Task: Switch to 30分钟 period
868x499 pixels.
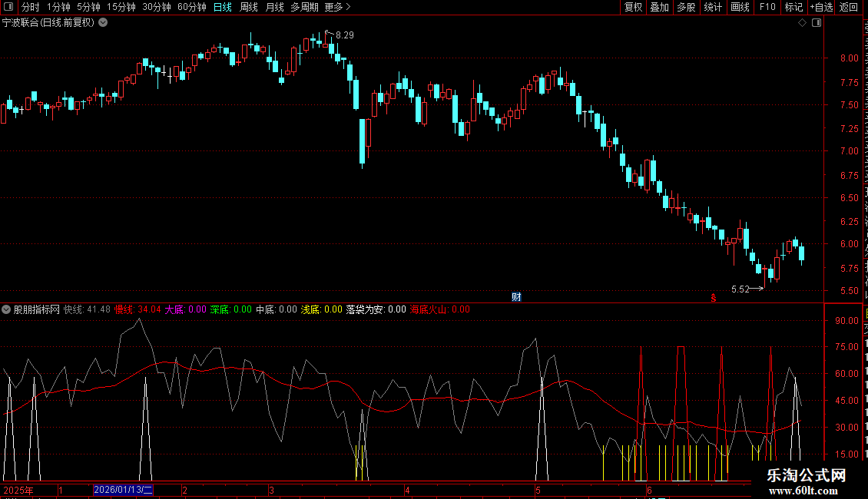Action: pyautogui.click(x=157, y=7)
